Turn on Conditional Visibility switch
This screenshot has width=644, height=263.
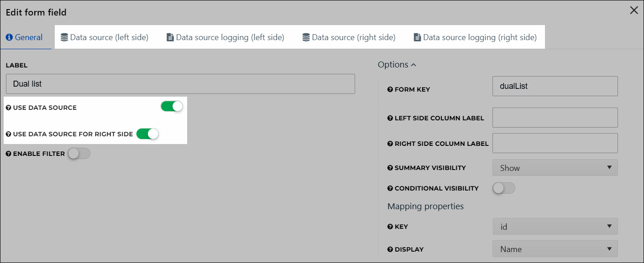click(504, 188)
